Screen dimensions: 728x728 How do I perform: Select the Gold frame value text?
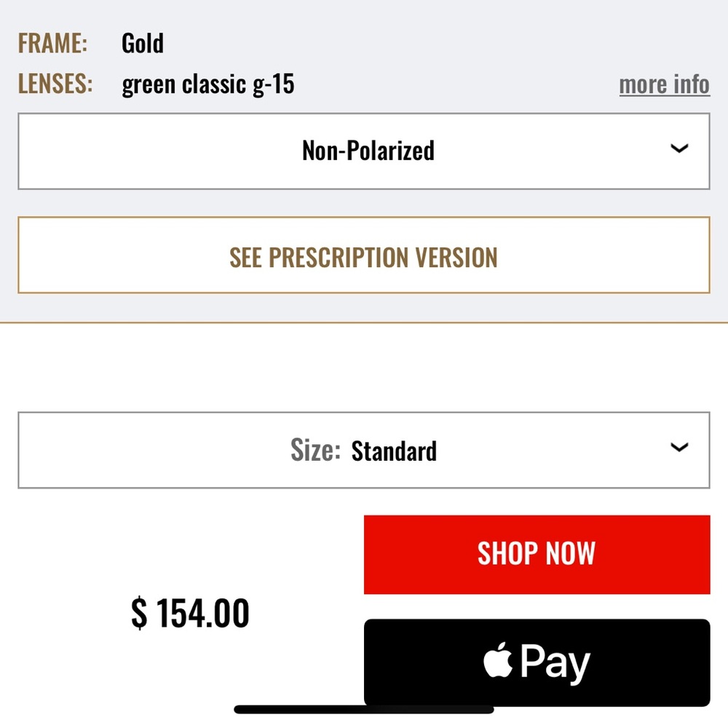pyautogui.click(x=143, y=43)
